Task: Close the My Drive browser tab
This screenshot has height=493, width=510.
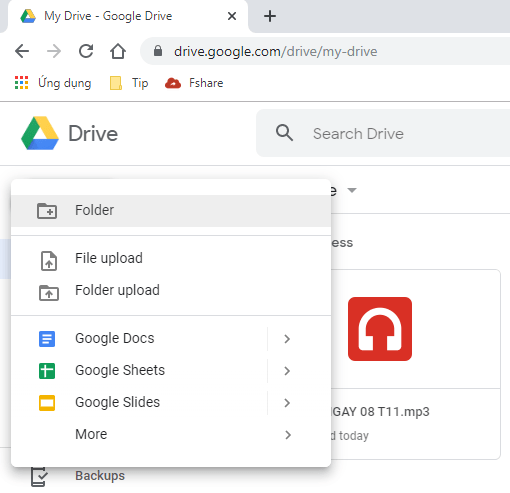Action: 232,16
